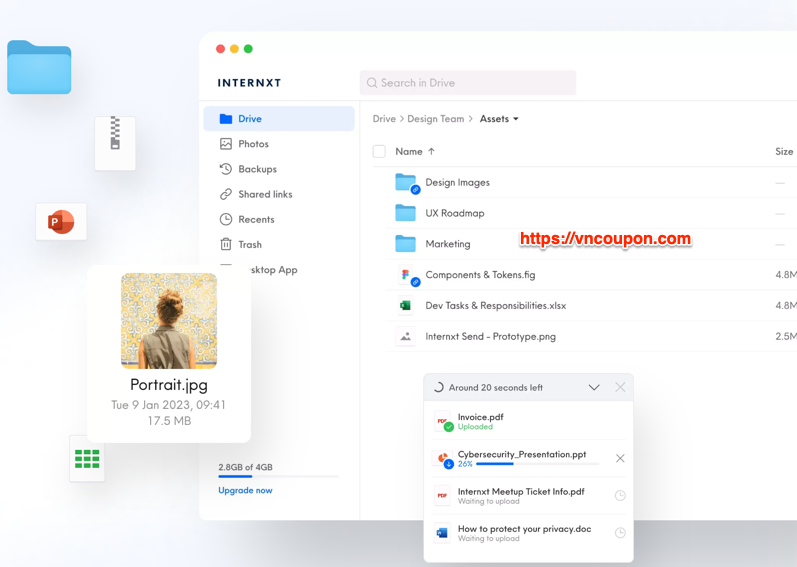Click the Around 20 seconds left text
The image size is (797, 567).
[496, 388]
